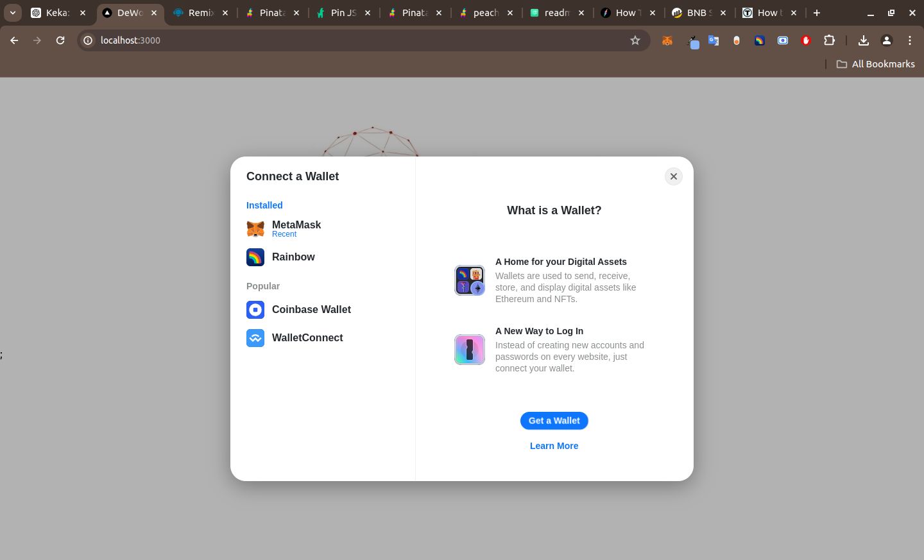Close the Connect a Wallet dialog
Viewport: 924px width, 560px height.
pyautogui.click(x=674, y=176)
